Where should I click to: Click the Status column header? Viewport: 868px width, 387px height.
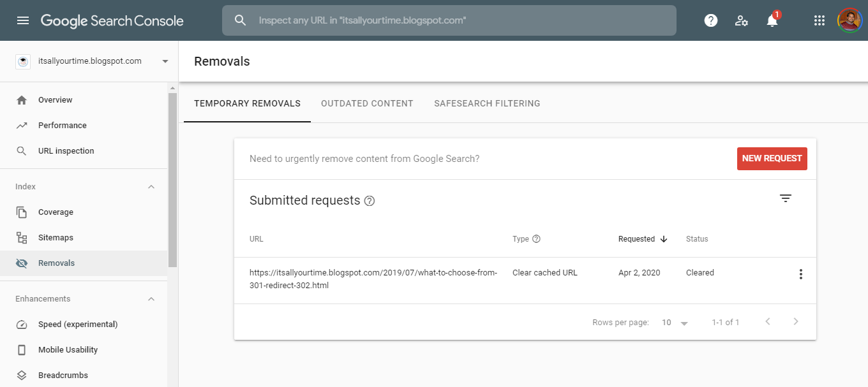pyautogui.click(x=697, y=239)
